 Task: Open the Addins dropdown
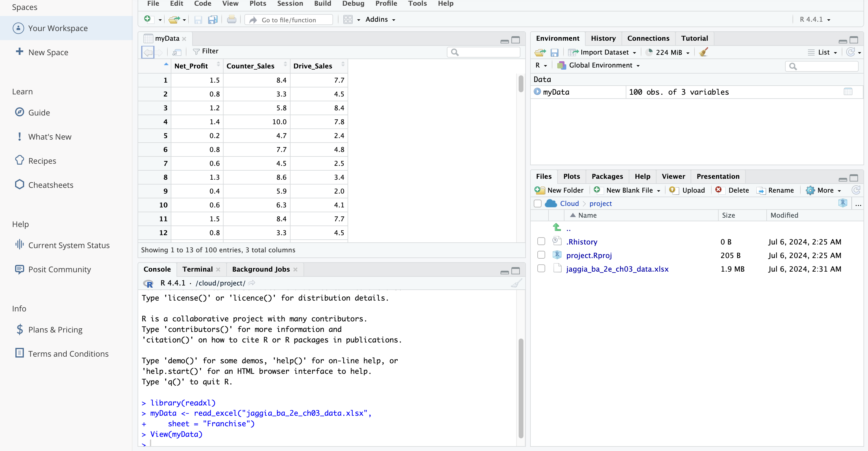click(380, 20)
